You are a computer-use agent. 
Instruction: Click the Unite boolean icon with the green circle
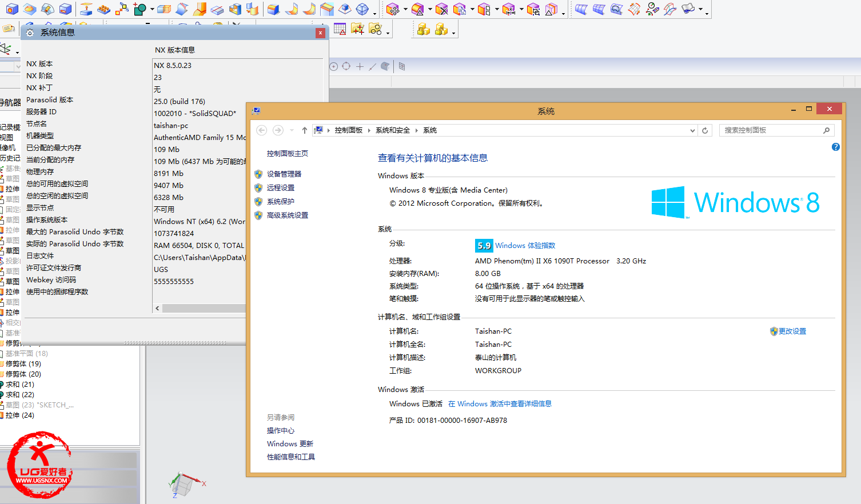(139, 9)
